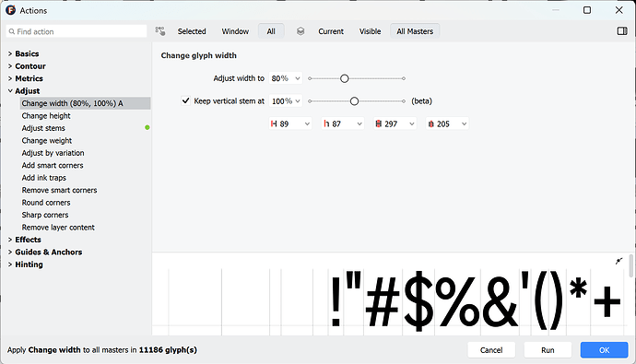Select the All glyphs scope
Viewport: 636px width, 364px height.
pyautogui.click(x=271, y=31)
